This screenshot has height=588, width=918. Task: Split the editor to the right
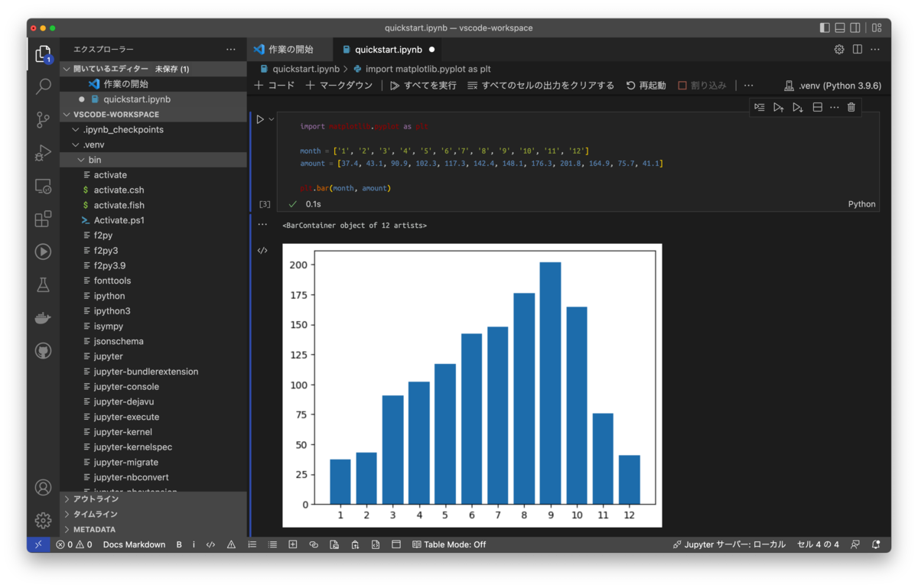tap(858, 49)
